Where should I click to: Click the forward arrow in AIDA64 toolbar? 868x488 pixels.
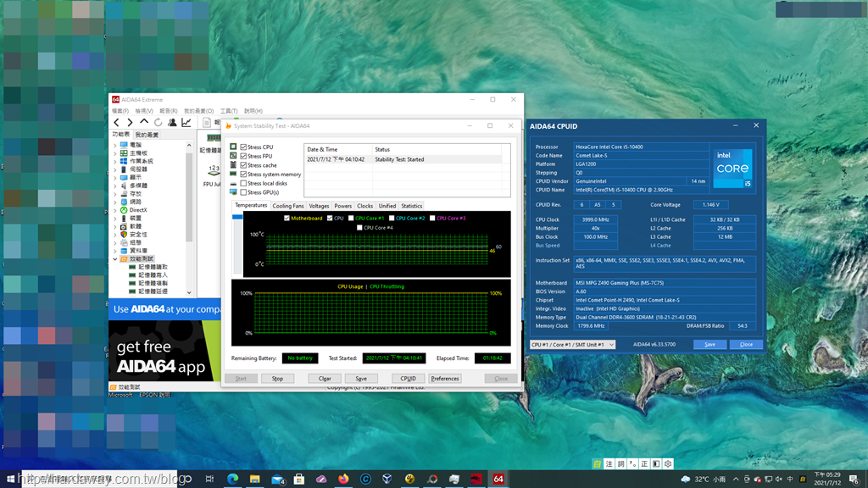point(130,122)
